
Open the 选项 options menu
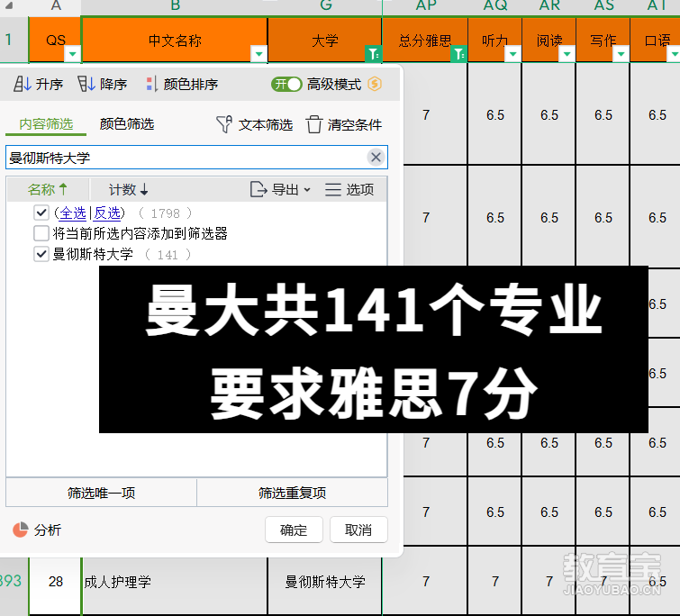coord(349,189)
